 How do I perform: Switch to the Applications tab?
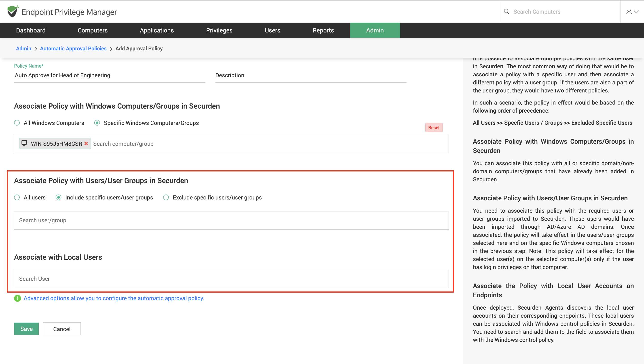tap(157, 30)
